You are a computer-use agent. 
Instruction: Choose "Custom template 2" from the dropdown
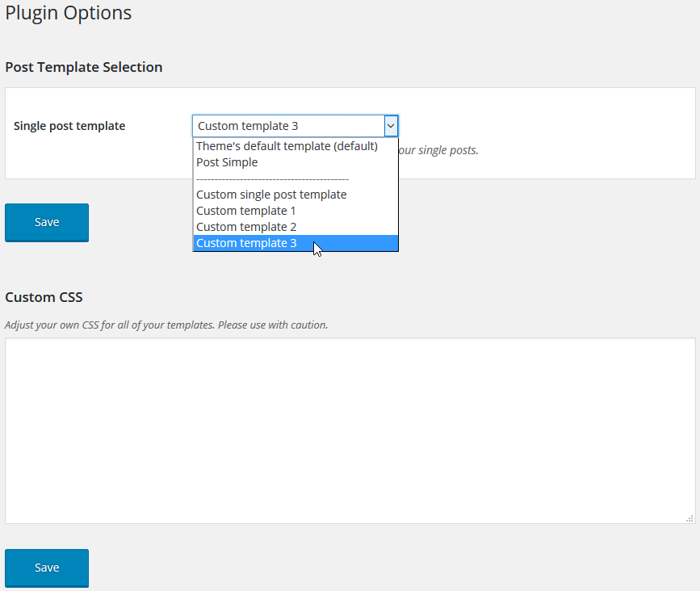tap(246, 227)
